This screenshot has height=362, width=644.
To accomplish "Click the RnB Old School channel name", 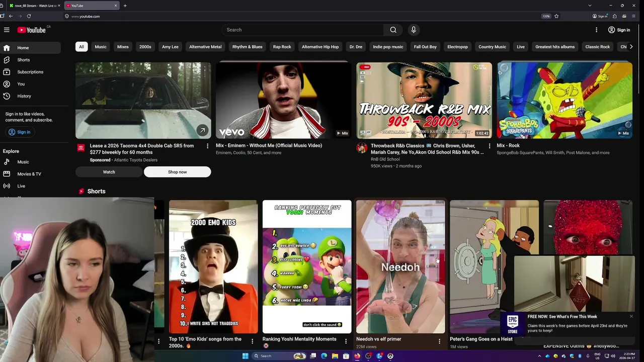I will [x=385, y=159].
